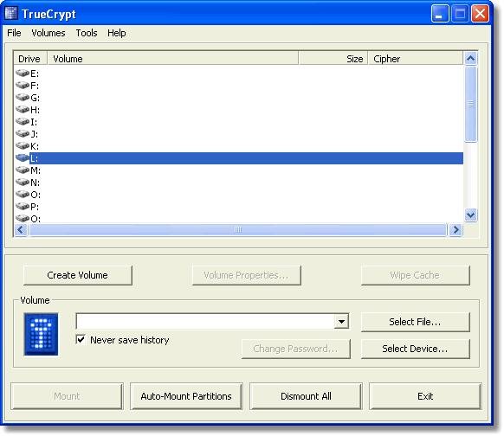Image resolution: width=504 pixels, height=436 pixels.
Task: Click the Create Volume button
Action: click(78, 275)
